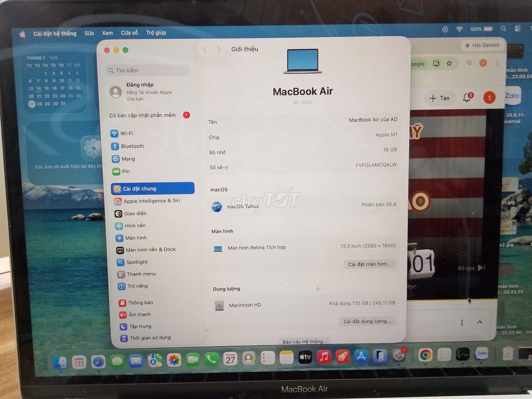
Task: Click serial number FVFGL4MCQ6LW
Action: [376, 165]
